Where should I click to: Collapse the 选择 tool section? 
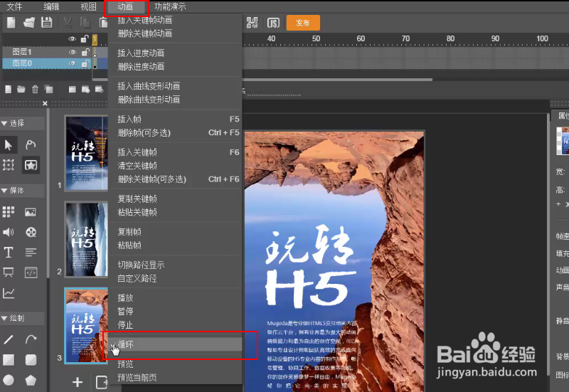4,123
